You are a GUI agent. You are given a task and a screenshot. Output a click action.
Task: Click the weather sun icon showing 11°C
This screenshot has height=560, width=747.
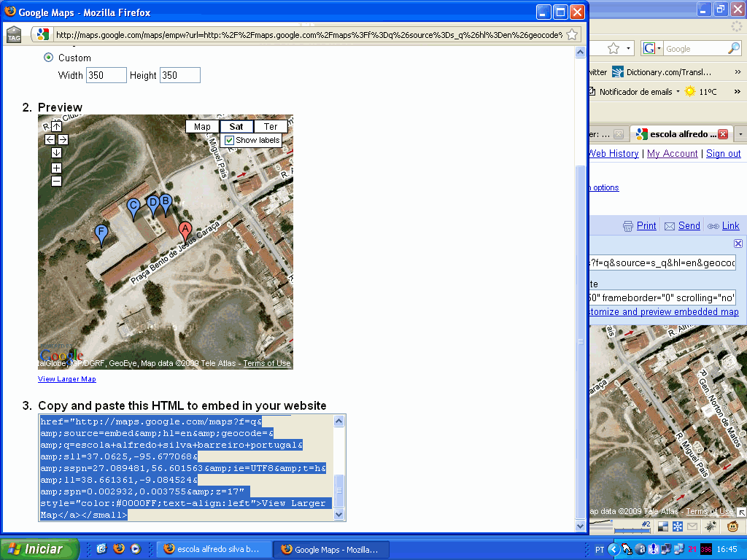click(689, 91)
